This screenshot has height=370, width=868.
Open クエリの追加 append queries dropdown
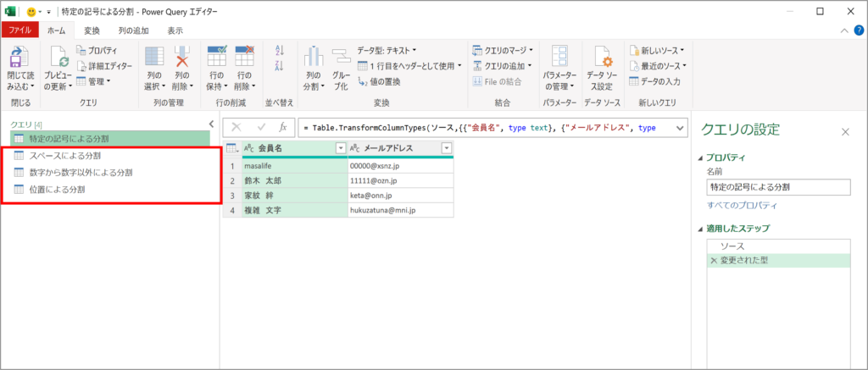point(502,66)
